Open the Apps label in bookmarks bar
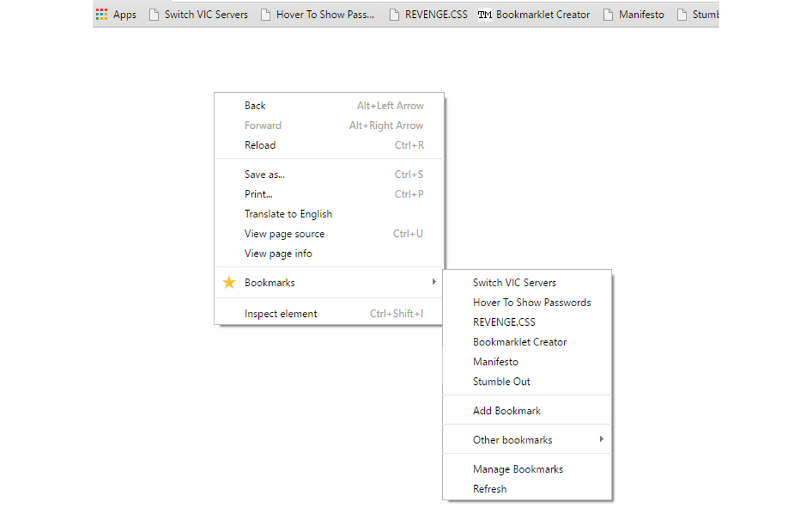812x508 pixels. (125, 14)
